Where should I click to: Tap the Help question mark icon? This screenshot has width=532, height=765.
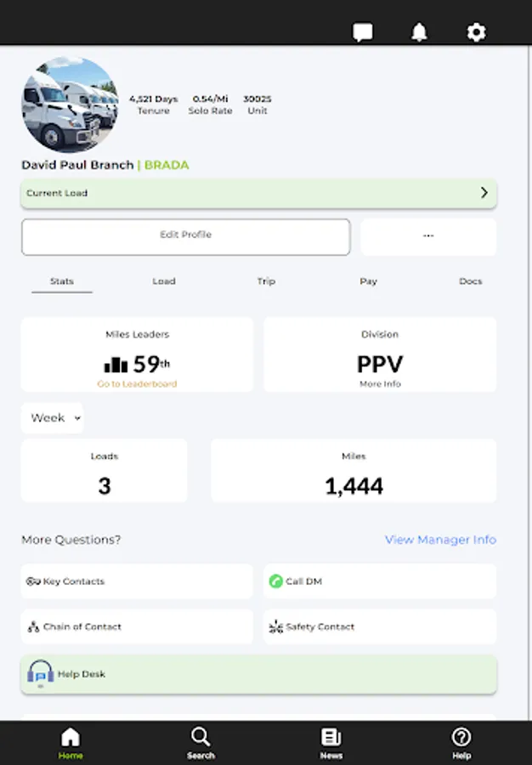[x=461, y=737]
